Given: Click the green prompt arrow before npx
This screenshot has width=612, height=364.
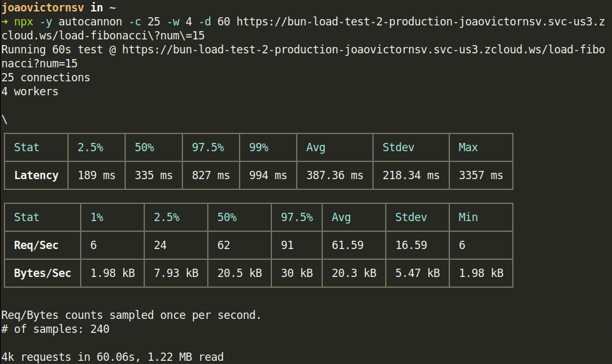Looking at the screenshot, I should click(x=4, y=22).
